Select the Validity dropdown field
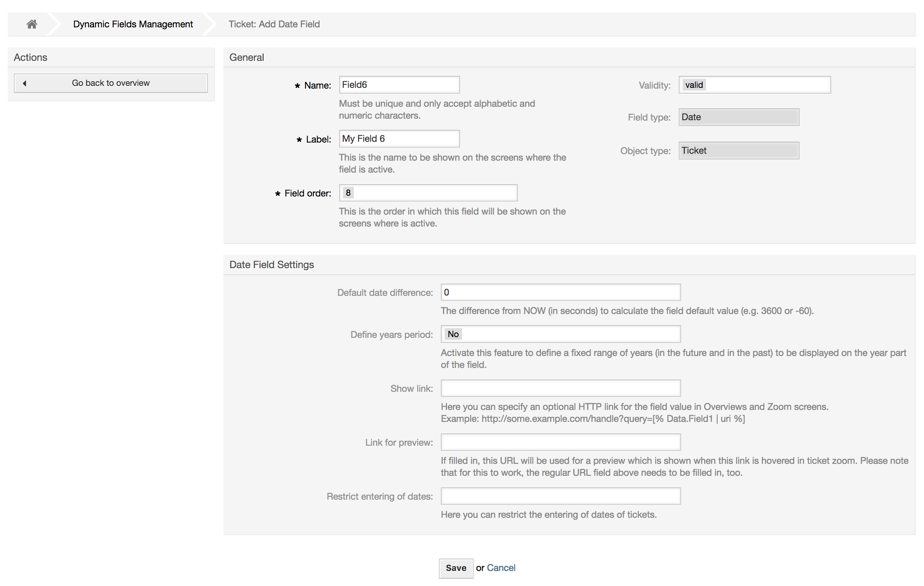This screenshot has width=924, height=586. [x=754, y=84]
